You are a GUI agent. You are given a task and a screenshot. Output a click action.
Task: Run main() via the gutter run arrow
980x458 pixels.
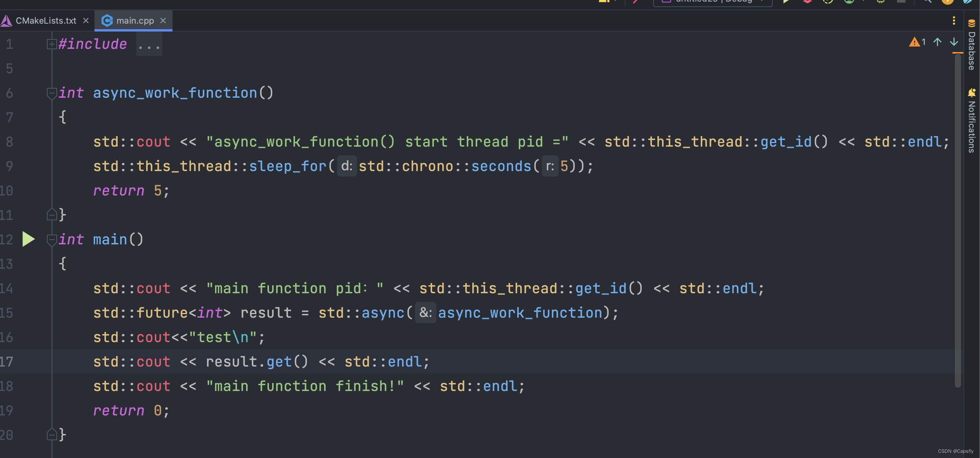point(29,239)
